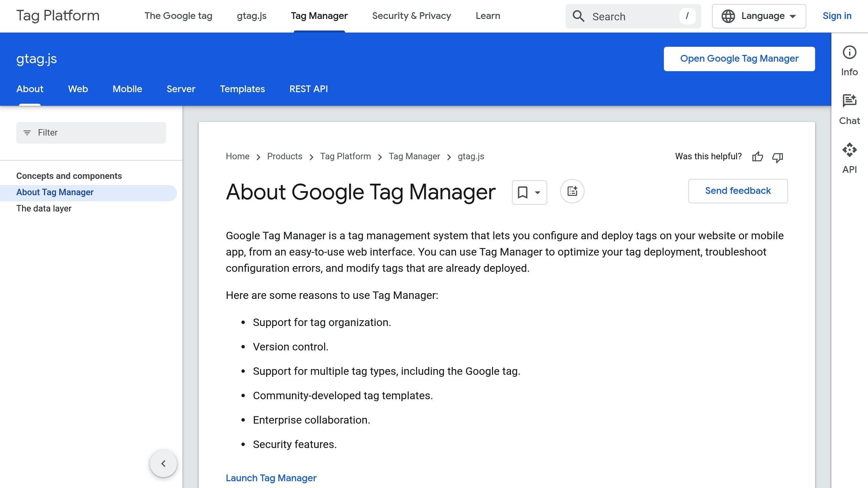Open the API side panel
Image resolution: width=868 pixels, height=488 pixels.
pyautogui.click(x=849, y=159)
